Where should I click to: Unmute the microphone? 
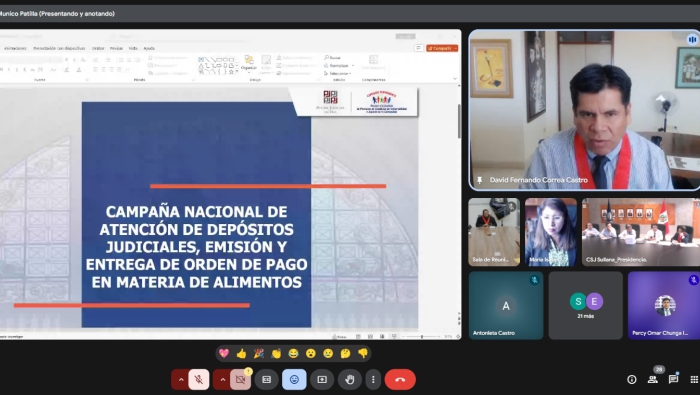tap(199, 379)
